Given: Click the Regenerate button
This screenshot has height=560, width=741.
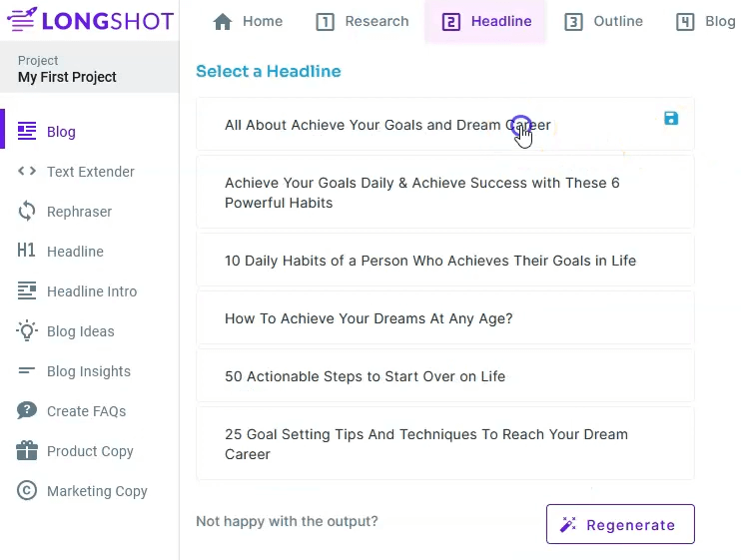Looking at the screenshot, I should tap(620, 524).
